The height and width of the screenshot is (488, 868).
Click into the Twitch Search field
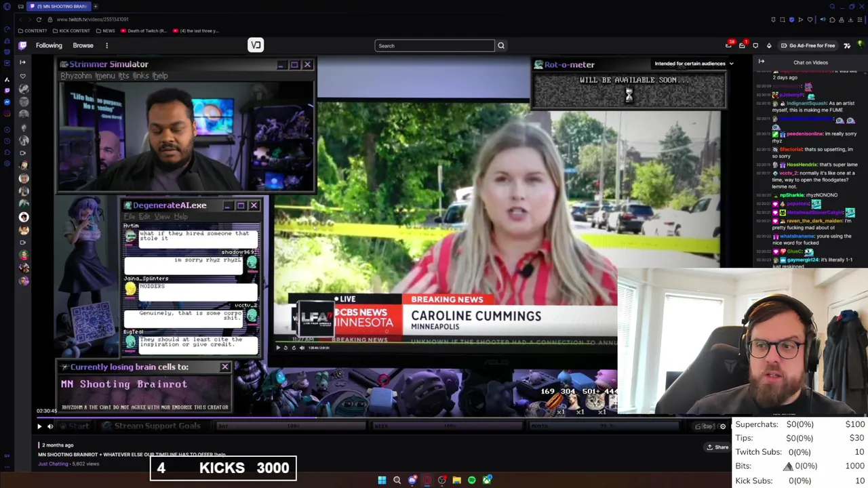(x=434, y=45)
